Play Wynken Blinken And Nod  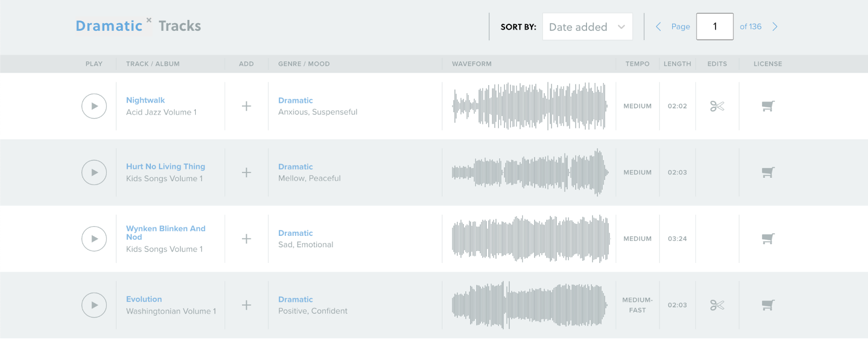tap(94, 239)
